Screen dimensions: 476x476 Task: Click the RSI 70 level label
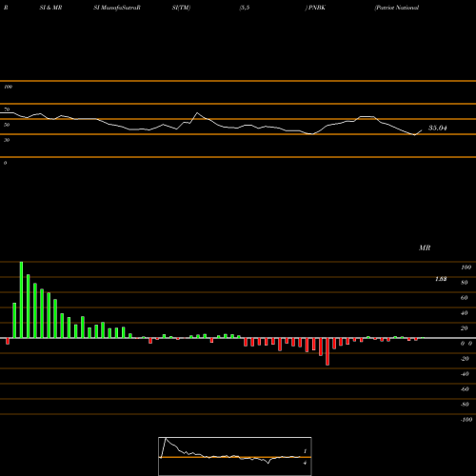tap(7, 109)
